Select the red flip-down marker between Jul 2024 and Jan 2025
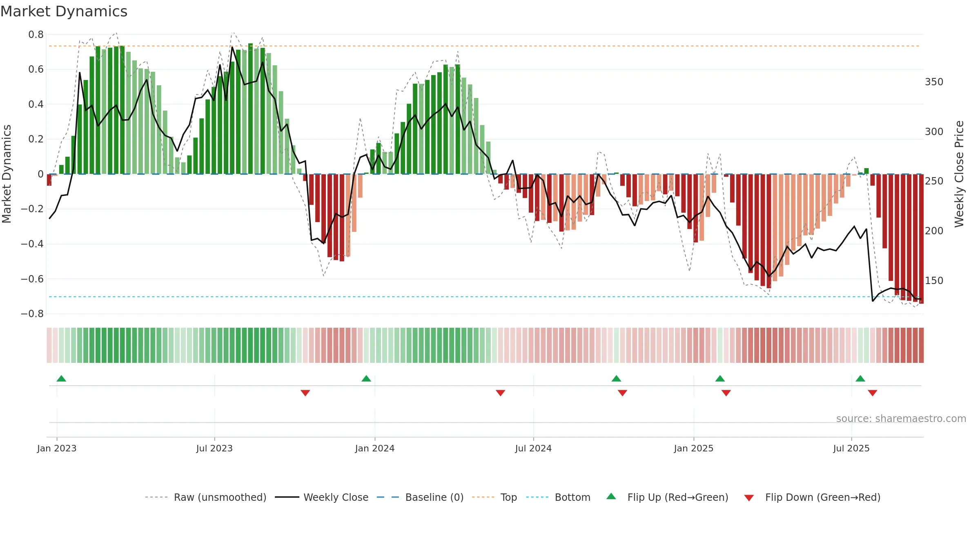The height and width of the screenshot is (551, 980). point(622,393)
